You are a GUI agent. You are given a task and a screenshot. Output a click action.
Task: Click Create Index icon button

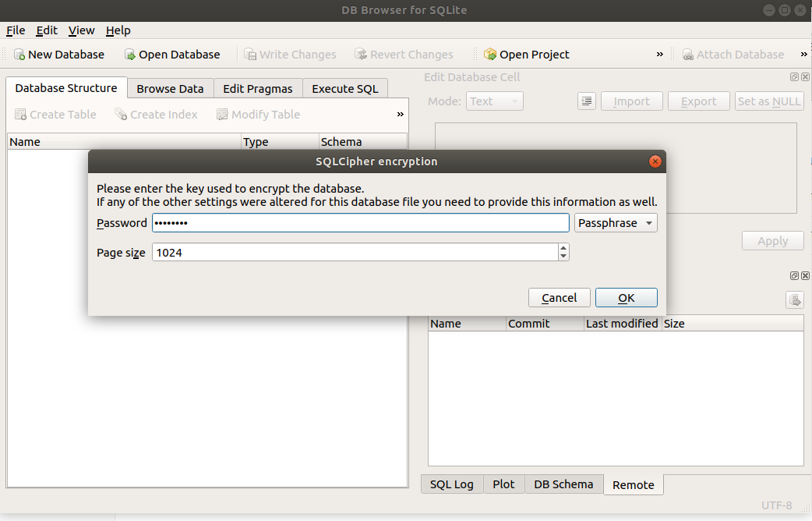(x=156, y=115)
